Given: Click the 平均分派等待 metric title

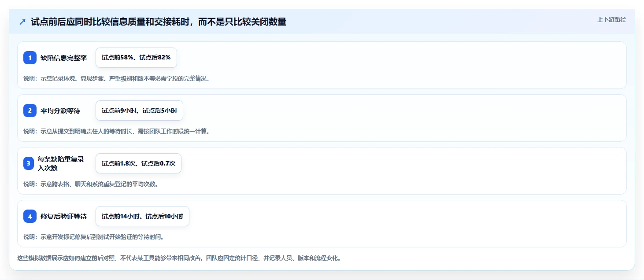Looking at the screenshot, I should (60, 111).
